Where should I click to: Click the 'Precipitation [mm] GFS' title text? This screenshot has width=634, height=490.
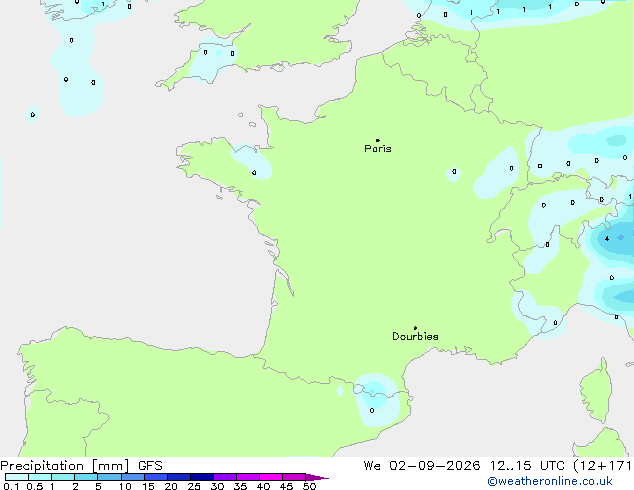(x=81, y=466)
